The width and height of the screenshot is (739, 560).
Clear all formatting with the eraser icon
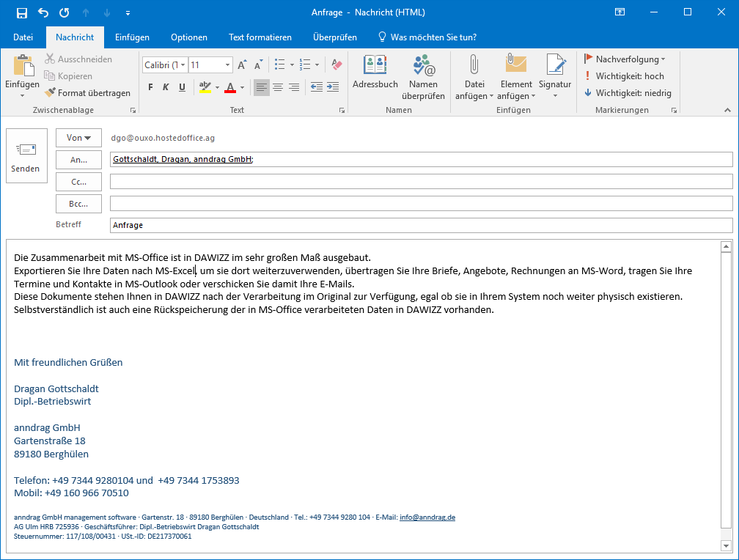pyautogui.click(x=337, y=65)
